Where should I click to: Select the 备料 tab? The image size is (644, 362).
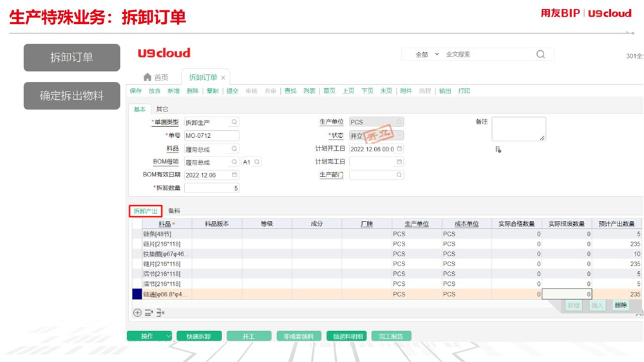(x=174, y=211)
